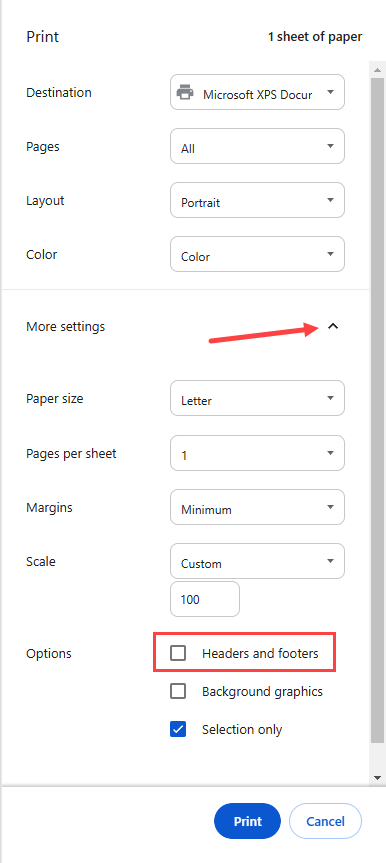Enable the Background graphics checkbox
This screenshot has height=863, width=386.
(x=178, y=691)
